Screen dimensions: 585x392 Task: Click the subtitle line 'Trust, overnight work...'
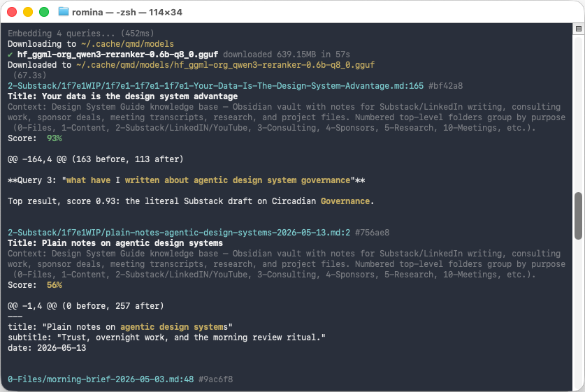point(166,337)
